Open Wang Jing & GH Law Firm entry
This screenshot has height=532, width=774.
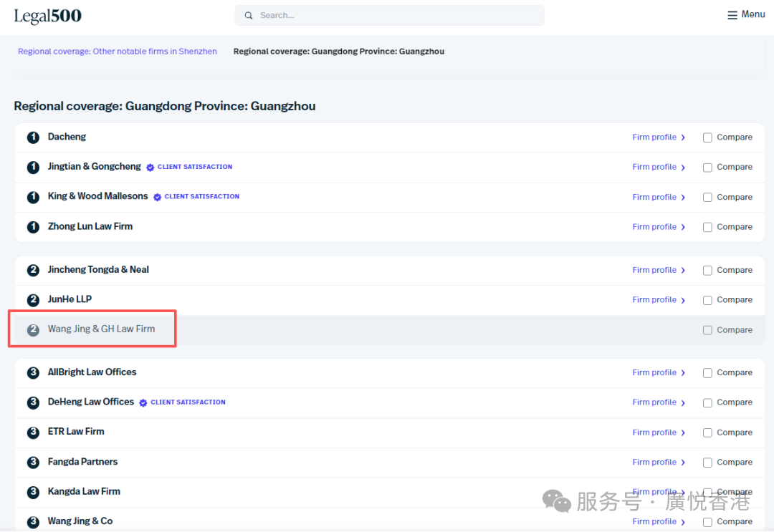coord(101,329)
